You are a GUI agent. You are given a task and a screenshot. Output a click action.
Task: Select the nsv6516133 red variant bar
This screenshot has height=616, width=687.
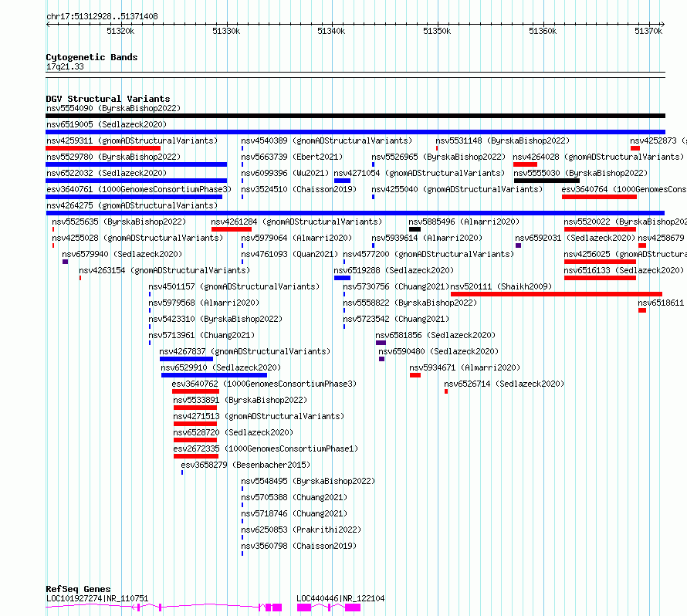point(600,278)
